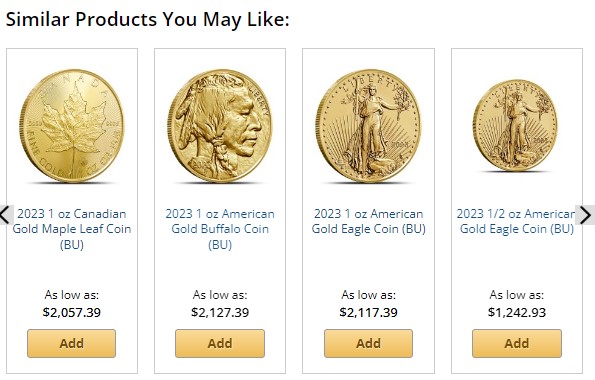This screenshot has height=380, width=595.
Task: Click the $1,242.93 price text
Action: point(516,312)
